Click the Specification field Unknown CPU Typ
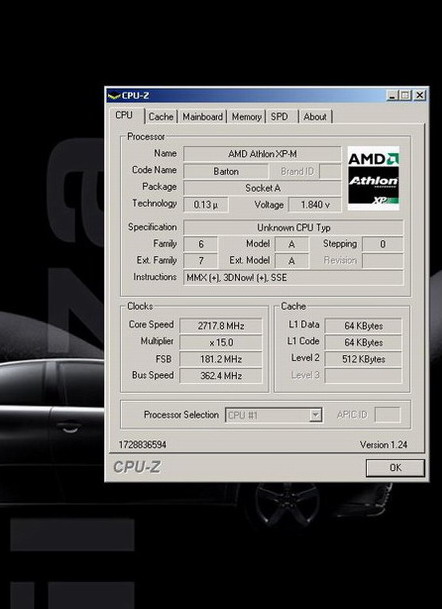The image size is (442, 609). click(293, 228)
